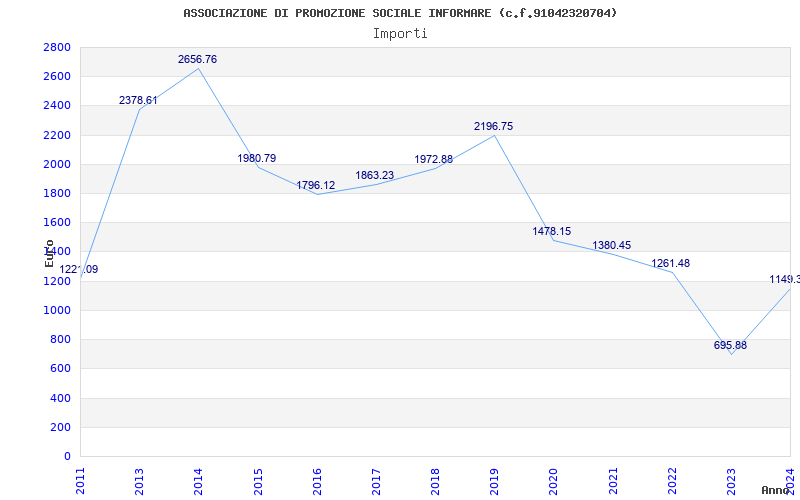800x500 pixels.
Task: Select the data label 1221.09
Action: [x=79, y=269]
